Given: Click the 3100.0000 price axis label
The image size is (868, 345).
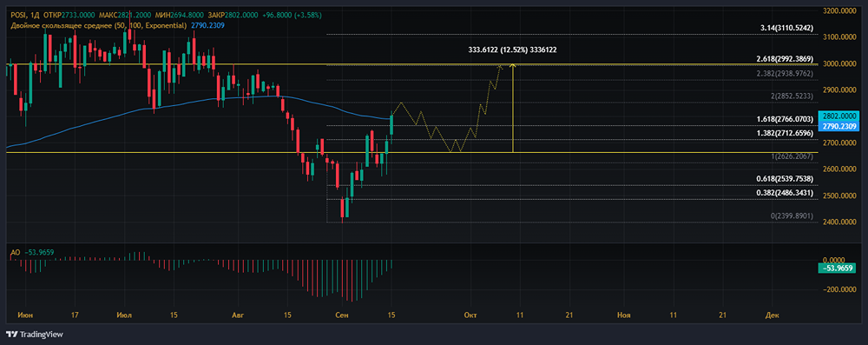Looking at the screenshot, I should (x=840, y=37).
